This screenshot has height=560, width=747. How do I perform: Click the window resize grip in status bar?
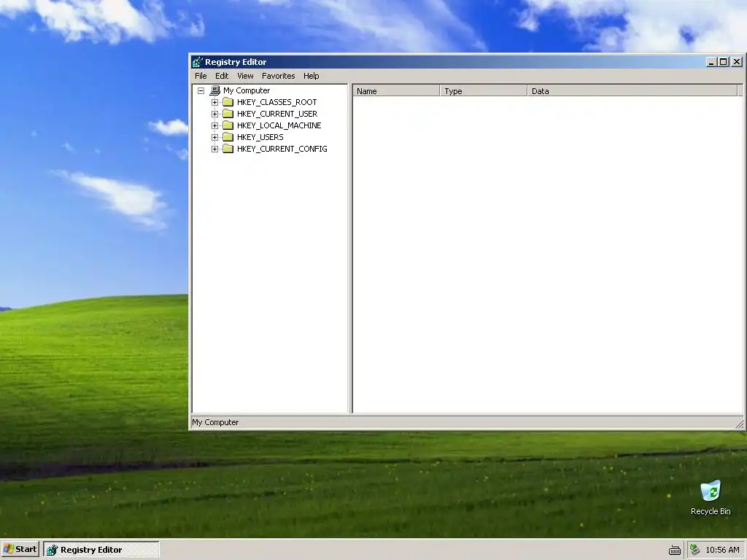click(740, 424)
